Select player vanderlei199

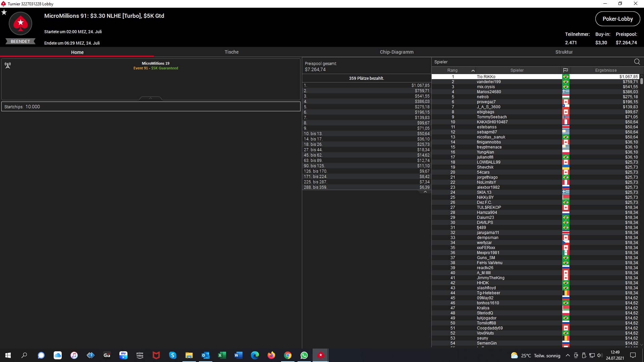(x=535, y=82)
